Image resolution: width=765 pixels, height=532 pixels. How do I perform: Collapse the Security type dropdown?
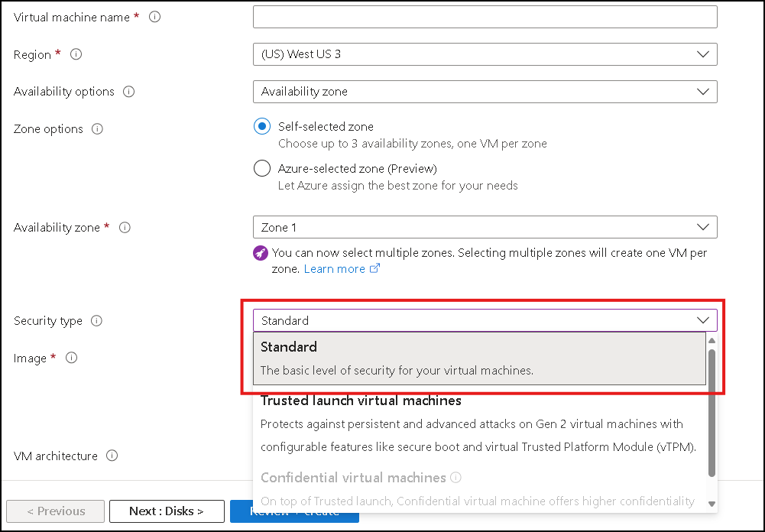pyautogui.click(x=485, y=320)
